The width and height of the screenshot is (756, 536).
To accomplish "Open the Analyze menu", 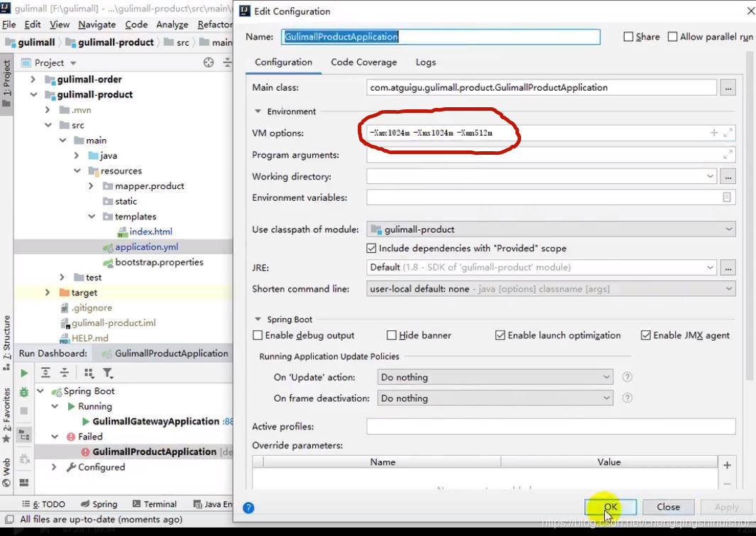I will pyautogui.click(x=172, y=25).
